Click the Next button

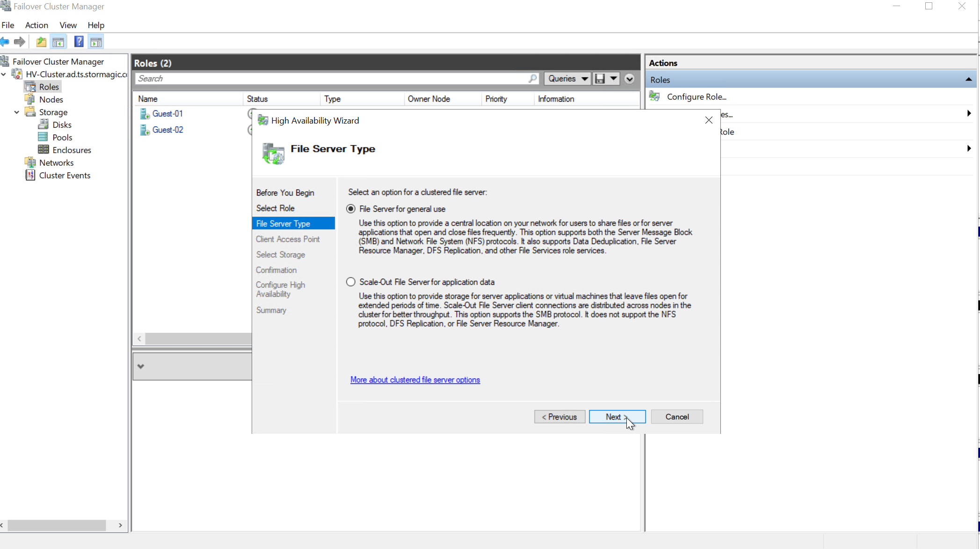tap(617, 417)
